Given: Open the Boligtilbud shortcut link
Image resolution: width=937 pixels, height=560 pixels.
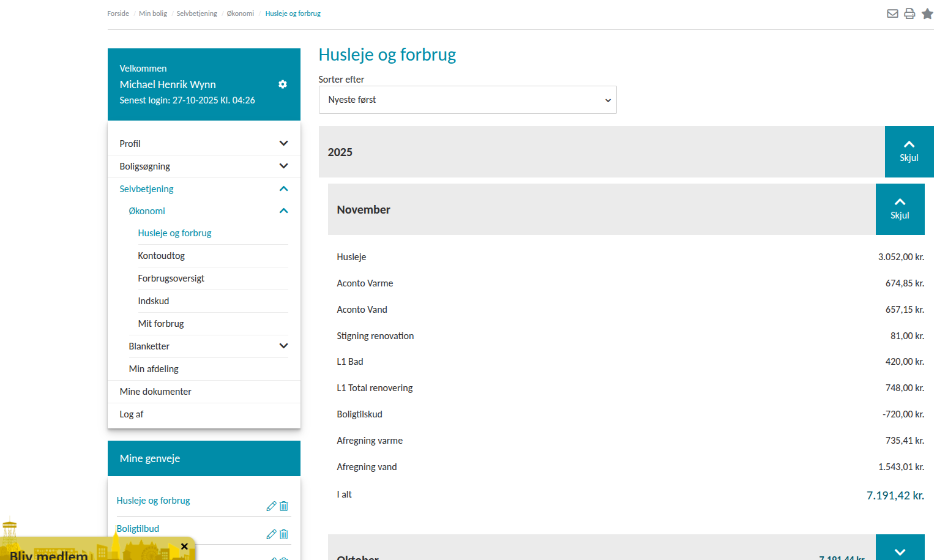Looking at the screenshot, I should [138, 529].
